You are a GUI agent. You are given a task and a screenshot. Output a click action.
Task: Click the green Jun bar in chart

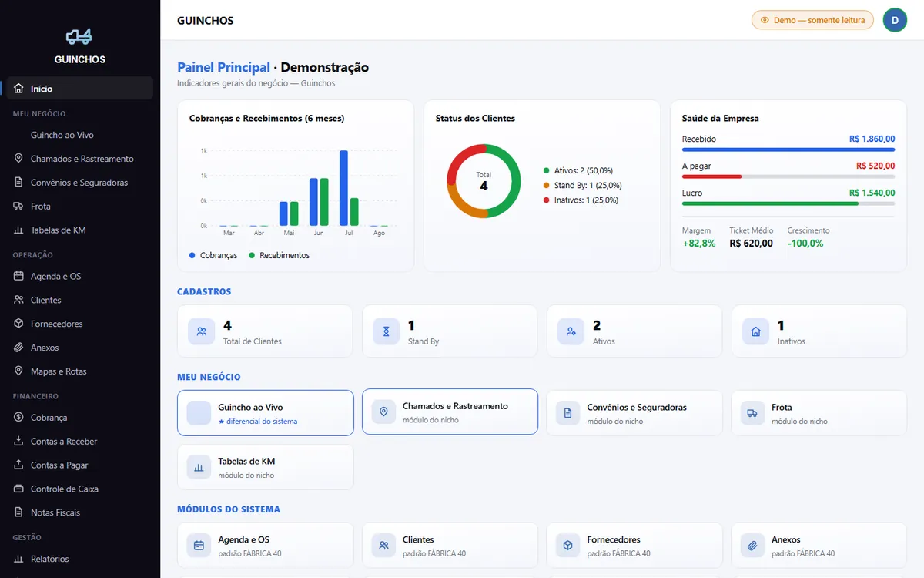click(324, 202)
